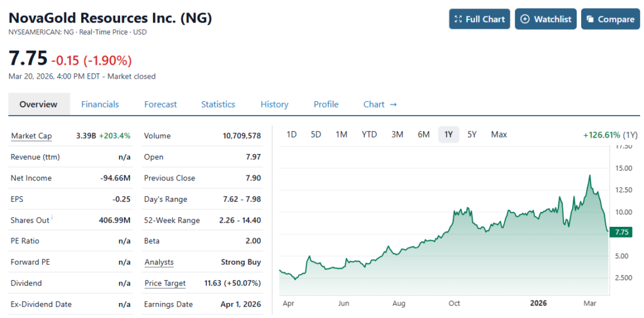Open the Statistics tab
Viewport: 644px width, 318px height.
(x=218, y=104)
